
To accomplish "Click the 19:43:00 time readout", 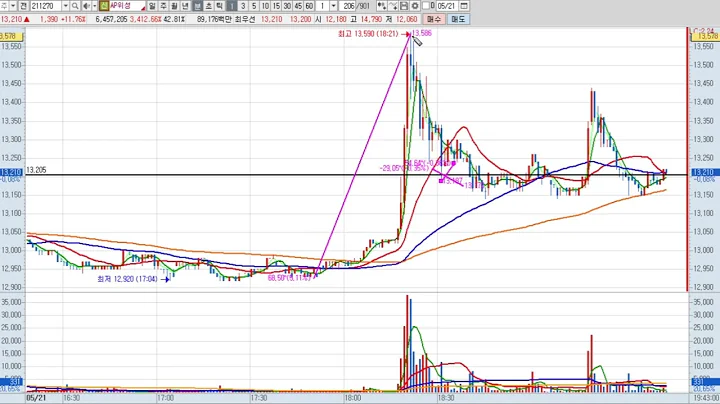I will tap(707, 398).
